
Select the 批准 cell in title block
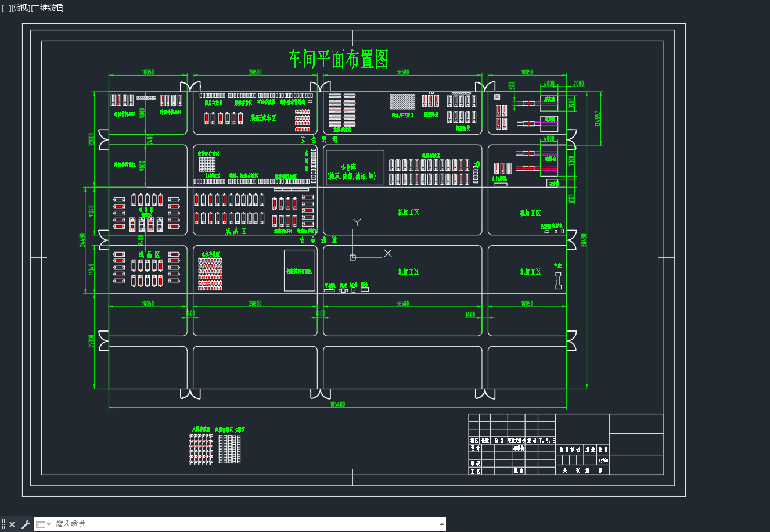pyautogui.click(x=519, y=471)
